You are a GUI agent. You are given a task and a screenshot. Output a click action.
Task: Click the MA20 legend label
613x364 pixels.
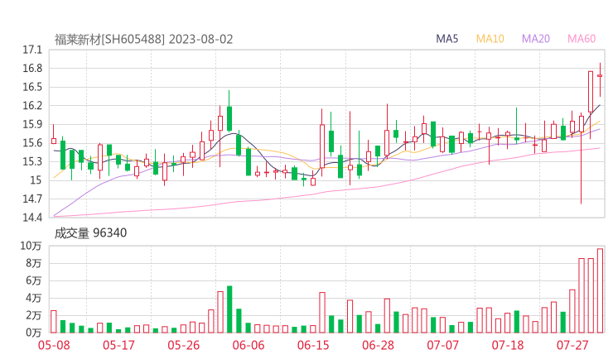(536, 39)
